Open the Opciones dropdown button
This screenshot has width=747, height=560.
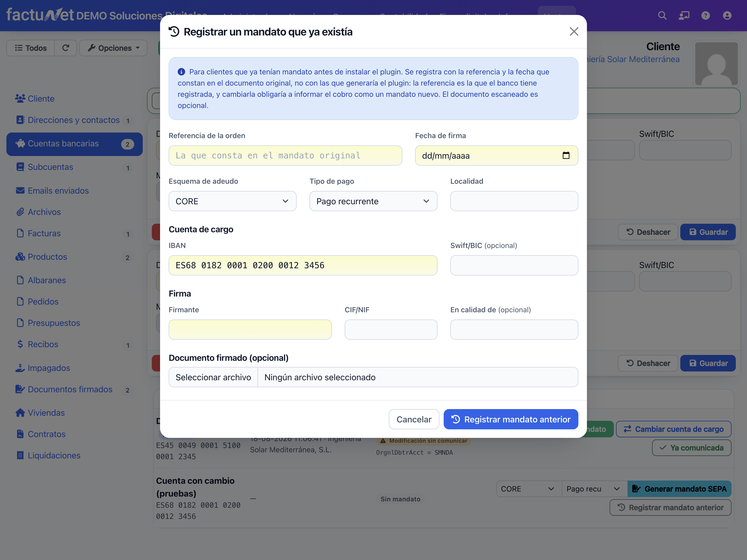[113, 48]
